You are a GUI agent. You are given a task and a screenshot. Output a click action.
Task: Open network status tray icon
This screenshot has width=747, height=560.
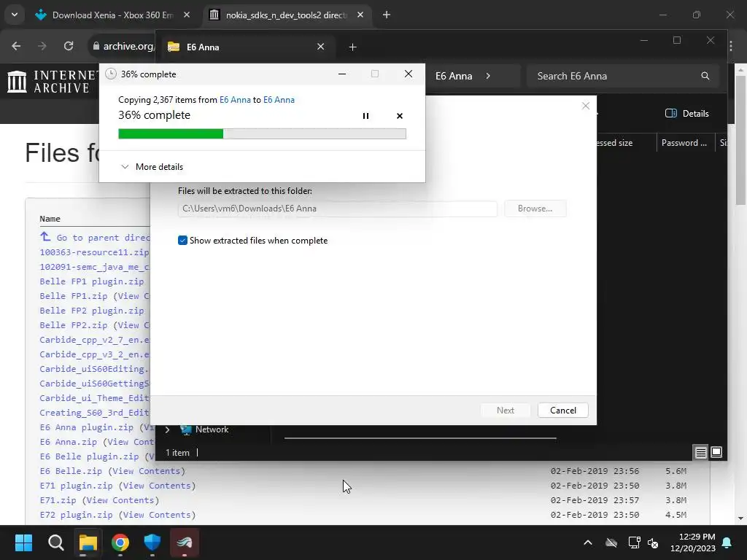pos(634,542)
